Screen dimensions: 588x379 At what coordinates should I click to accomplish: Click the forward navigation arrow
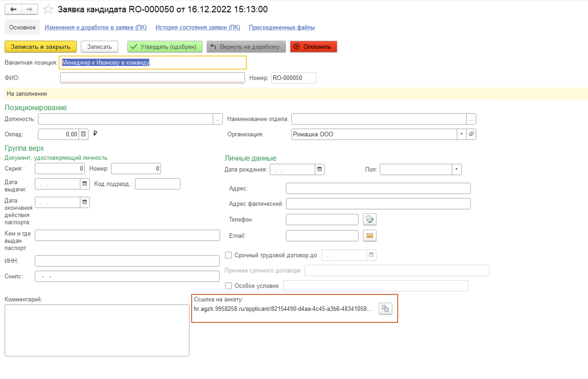(x=29, y=9)
